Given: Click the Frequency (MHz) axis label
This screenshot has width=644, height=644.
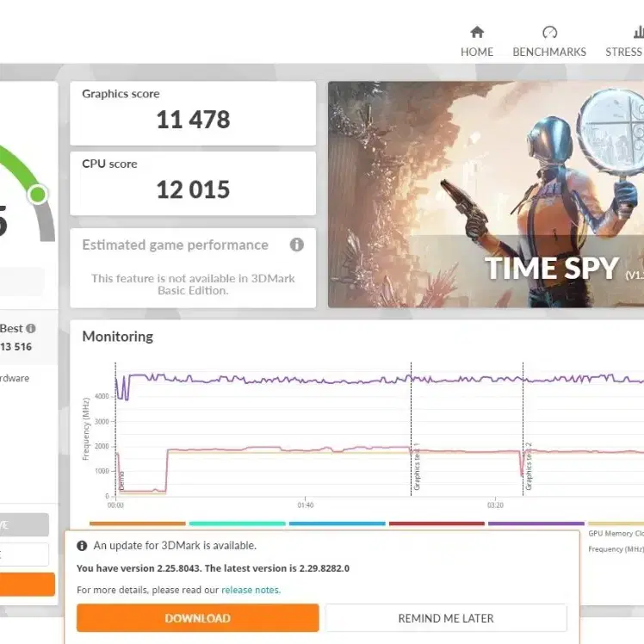Looking at the screenshot, I should (x=86, y=429).
